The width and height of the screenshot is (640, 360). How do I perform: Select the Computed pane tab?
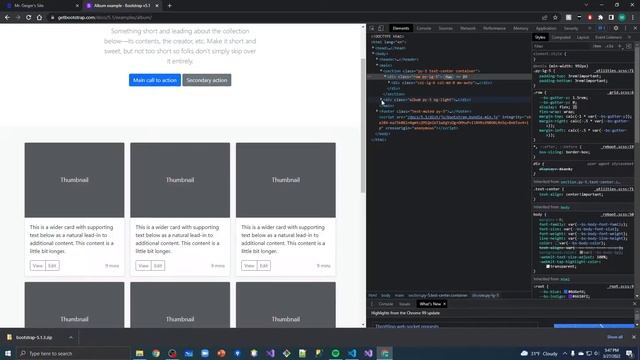561,37
